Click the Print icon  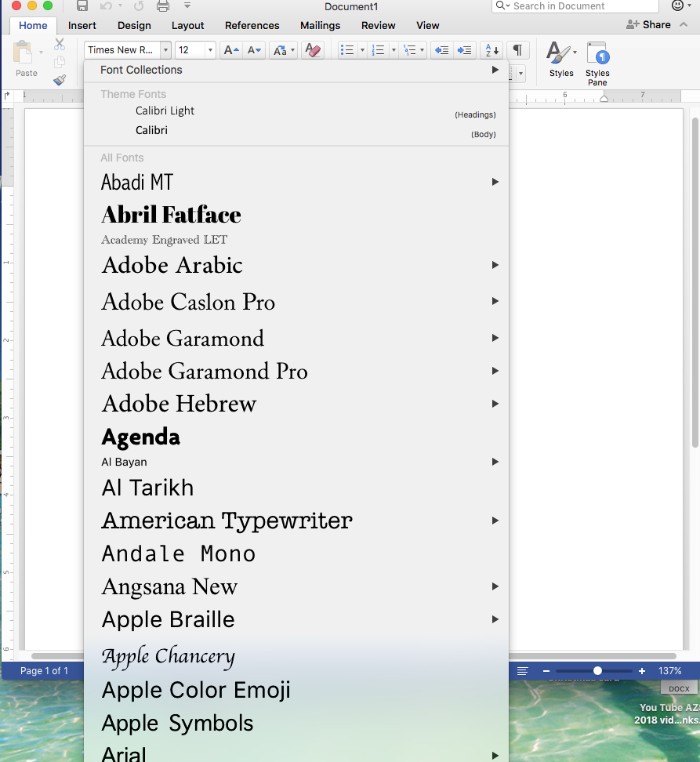[163, 5]
